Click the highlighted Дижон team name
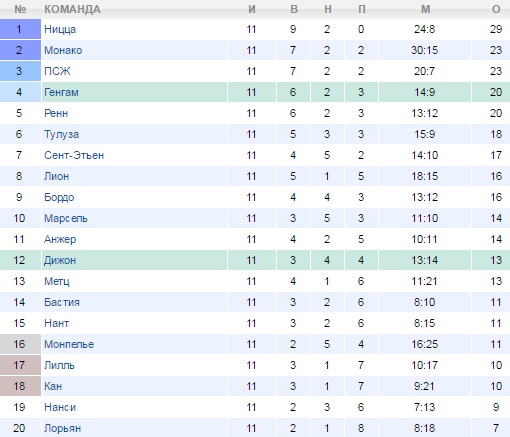Screen dimensions: 510x437 60,260
